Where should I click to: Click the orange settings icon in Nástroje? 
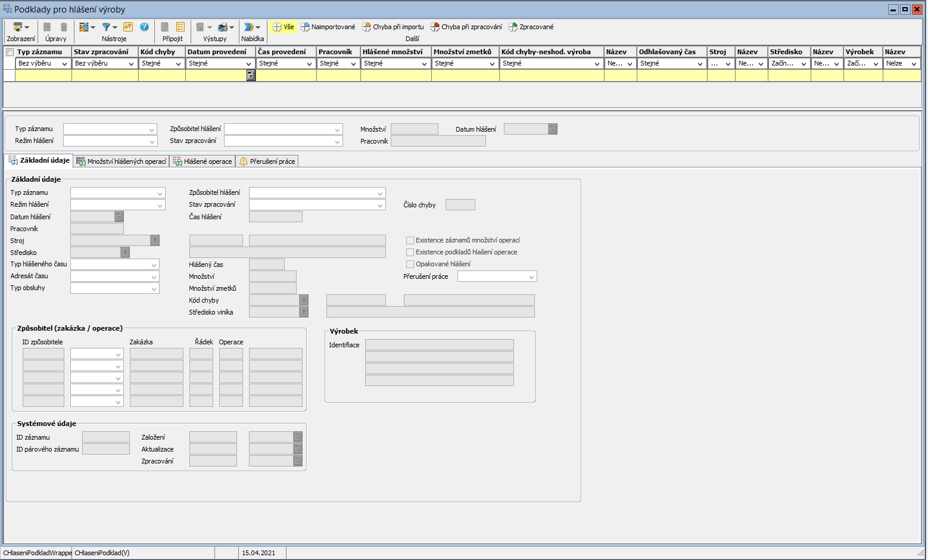tap(128, 27)
